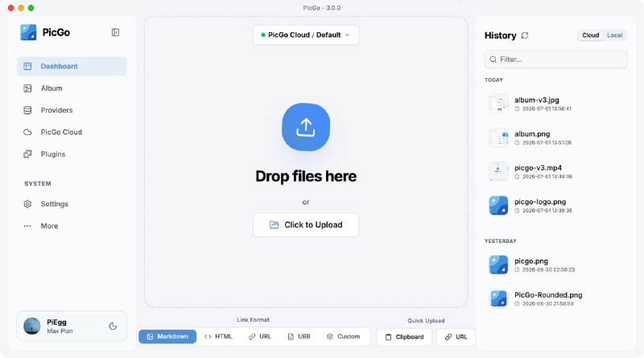Screen dimensions: 644x358
Task: Open the Plugins page
Action: click(72, 154)
